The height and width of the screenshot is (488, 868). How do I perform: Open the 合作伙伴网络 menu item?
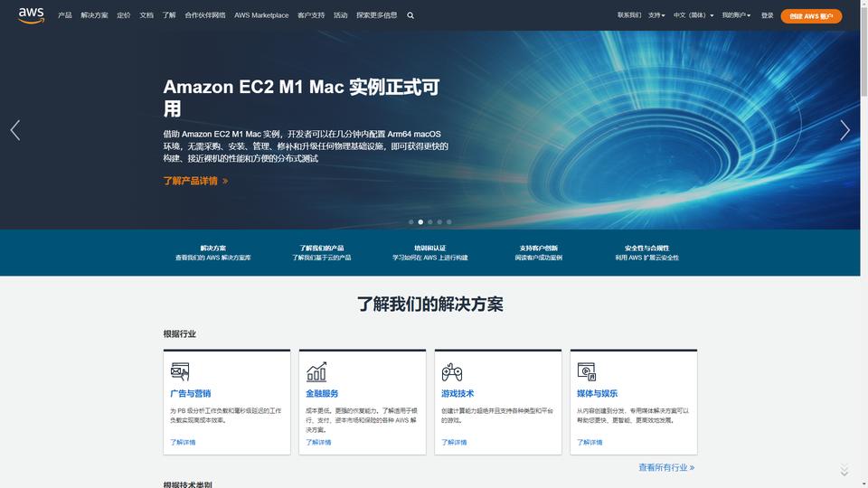point(205,15)
